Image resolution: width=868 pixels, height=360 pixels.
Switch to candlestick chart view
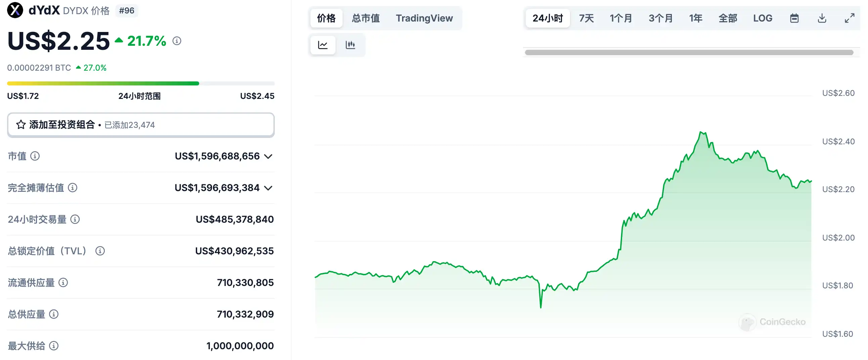point(350,45)
